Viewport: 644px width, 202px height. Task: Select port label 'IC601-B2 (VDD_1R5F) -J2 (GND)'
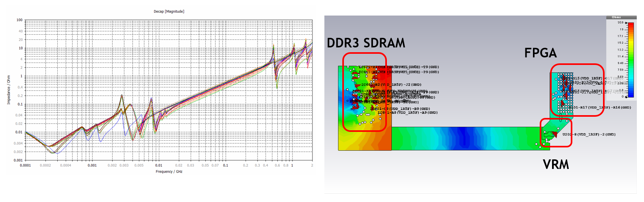pos(391,85)
